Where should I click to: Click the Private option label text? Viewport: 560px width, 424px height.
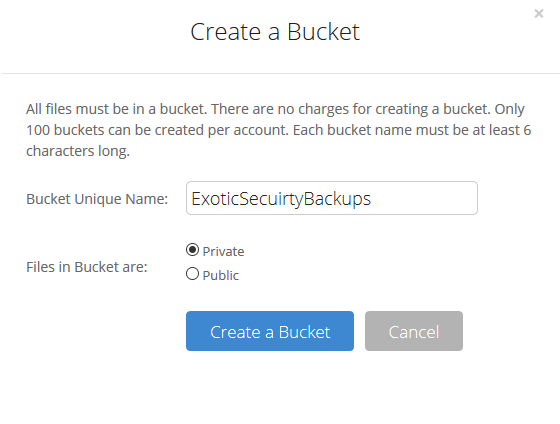[223, 251]
